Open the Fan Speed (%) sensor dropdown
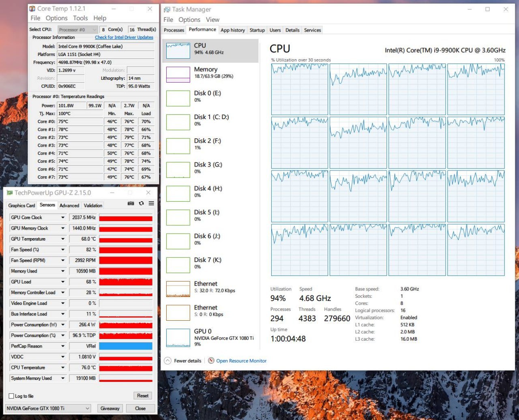519x420 pixels. pyautogui.click(x=63, y=250)
